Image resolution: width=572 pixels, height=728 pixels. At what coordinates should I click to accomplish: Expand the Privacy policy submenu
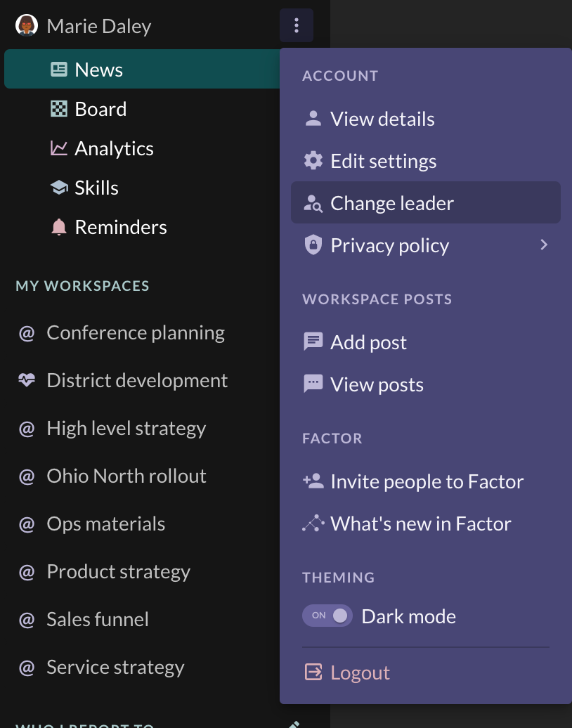(x=543, y=245)
